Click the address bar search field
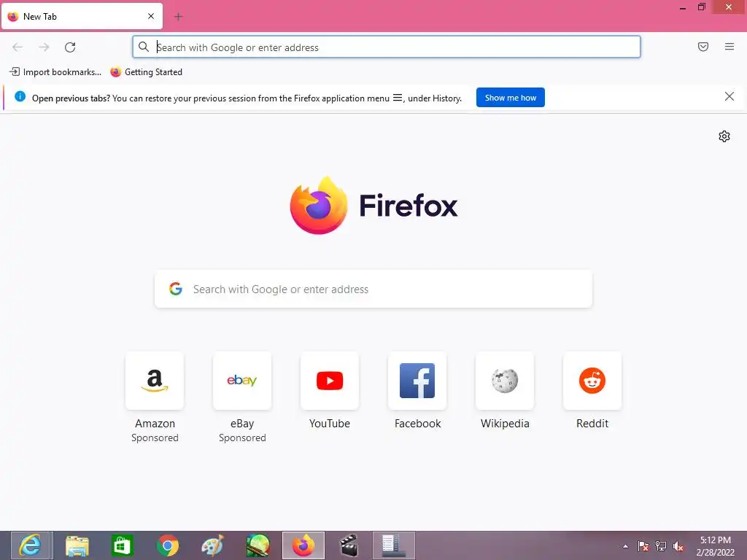Viewport: 747px width, 560px height. [x=387, y=47]
